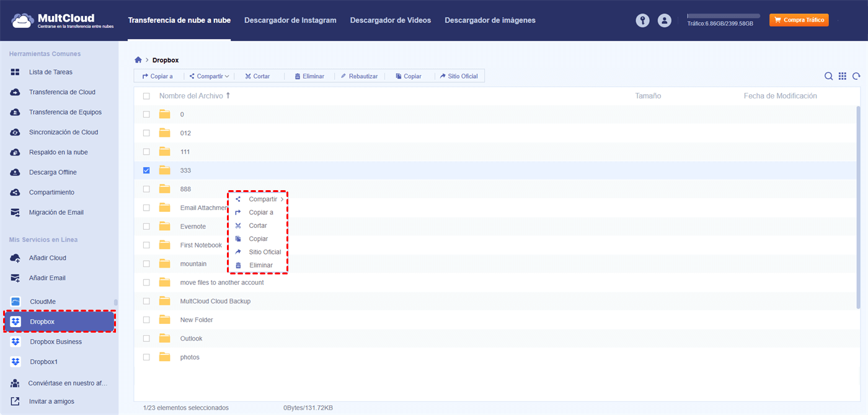This screenshot has height=415, width=868.
Task: Open the move files to another account folder
Action: [222, 282]
